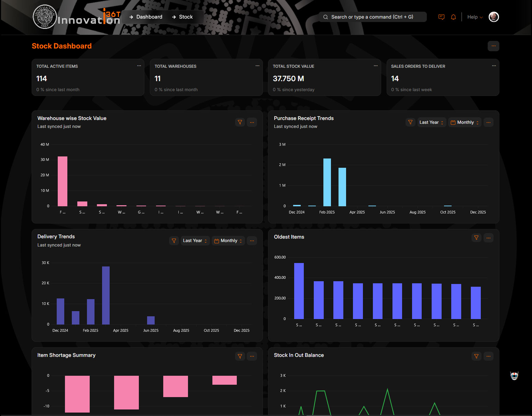Focus the search or command input

372,17
